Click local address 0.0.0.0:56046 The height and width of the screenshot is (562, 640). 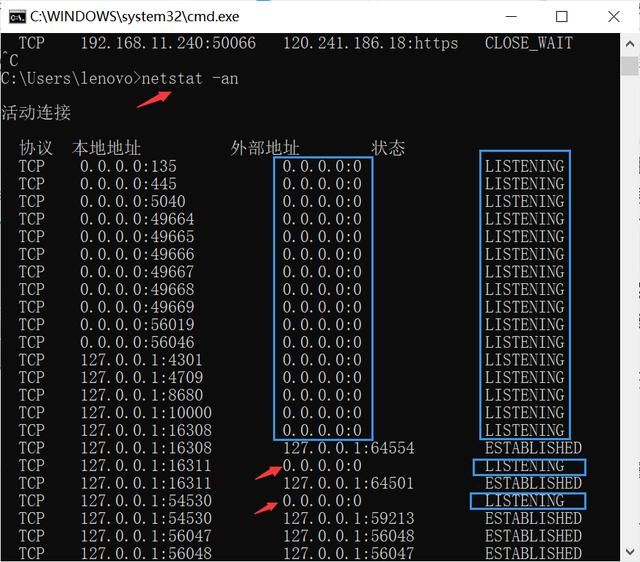coord(137,342)
